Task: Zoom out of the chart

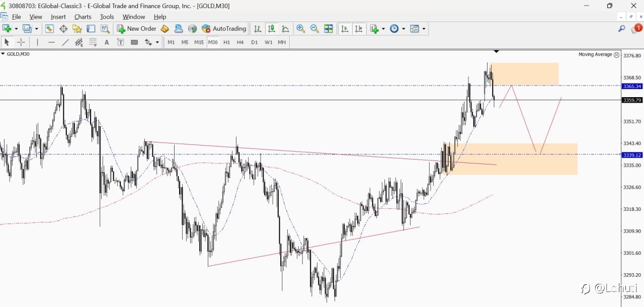Action: click(x=314, y=29)
